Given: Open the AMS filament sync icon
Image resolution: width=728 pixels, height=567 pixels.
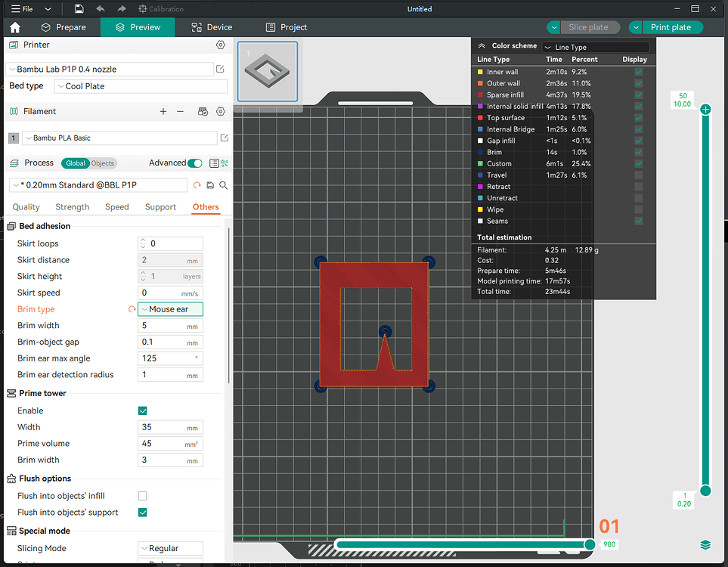Looking at the screenshot, I should pyautogui.click(x=203, y=111).
